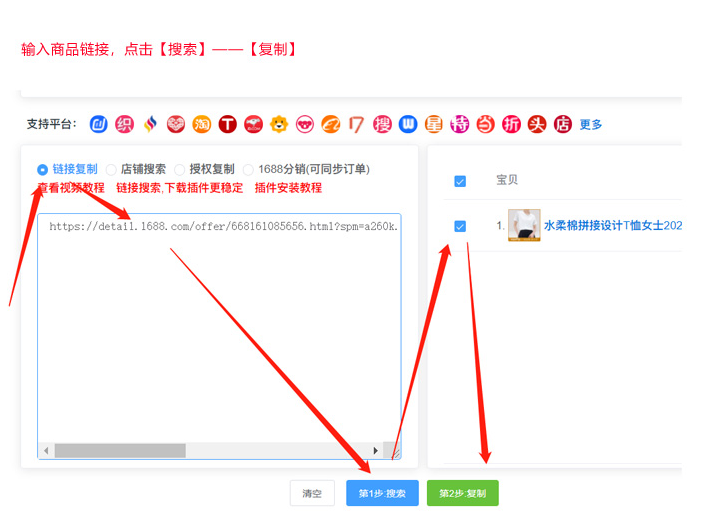The width and height of the screenshot is (723, 522).
Task: Click the orange Alibaba 1688 icon
Action: [331, 124]
